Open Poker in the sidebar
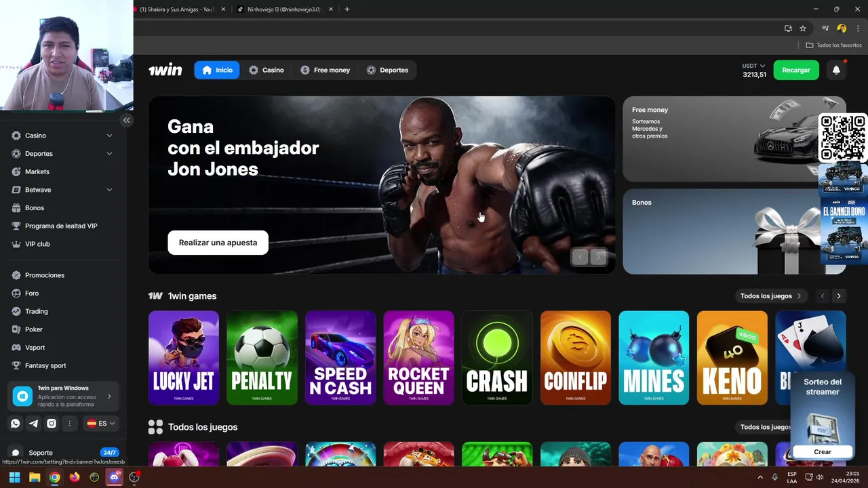This screenshot has height=488, width=868. click(x=33, y=329)
